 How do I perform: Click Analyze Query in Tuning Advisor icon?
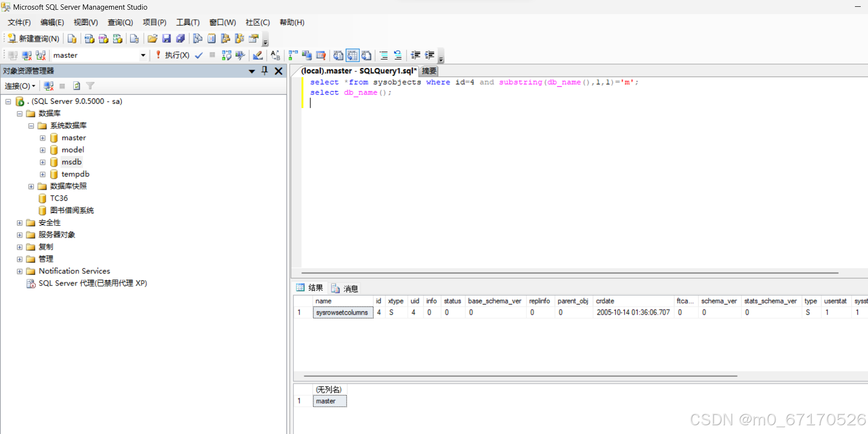coord(240,55)
